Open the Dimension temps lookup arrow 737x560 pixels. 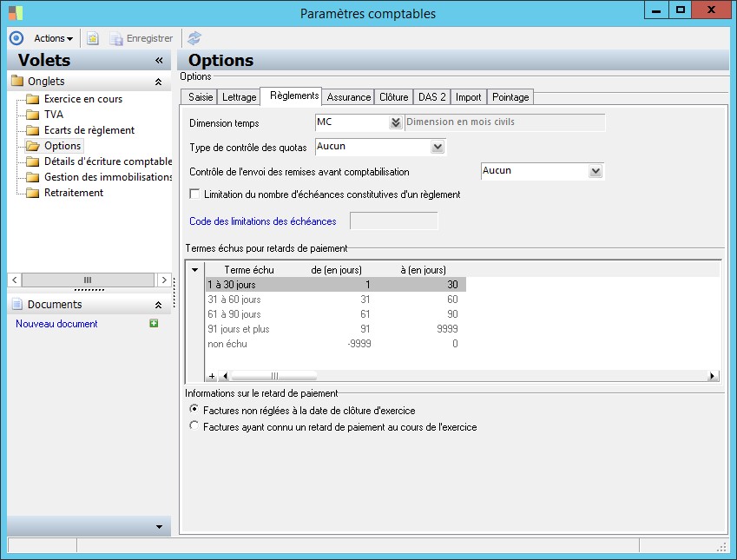(x=396, y=122)
